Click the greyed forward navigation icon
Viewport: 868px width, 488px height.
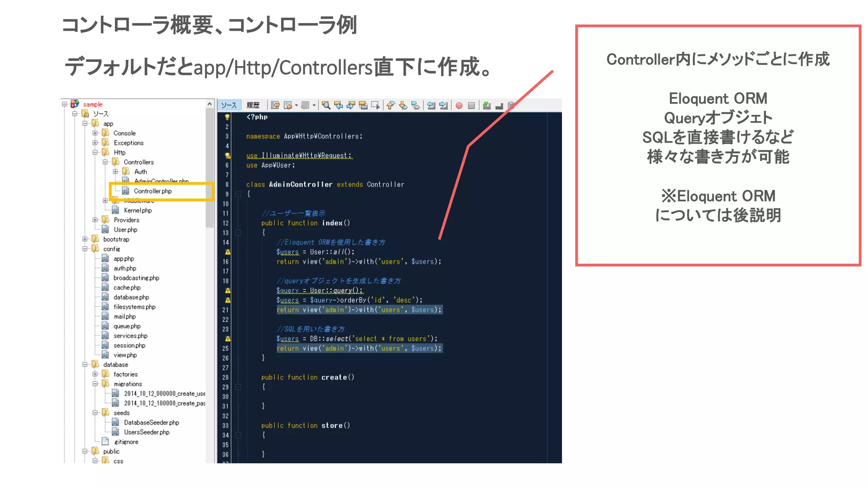tap(305, 105)
